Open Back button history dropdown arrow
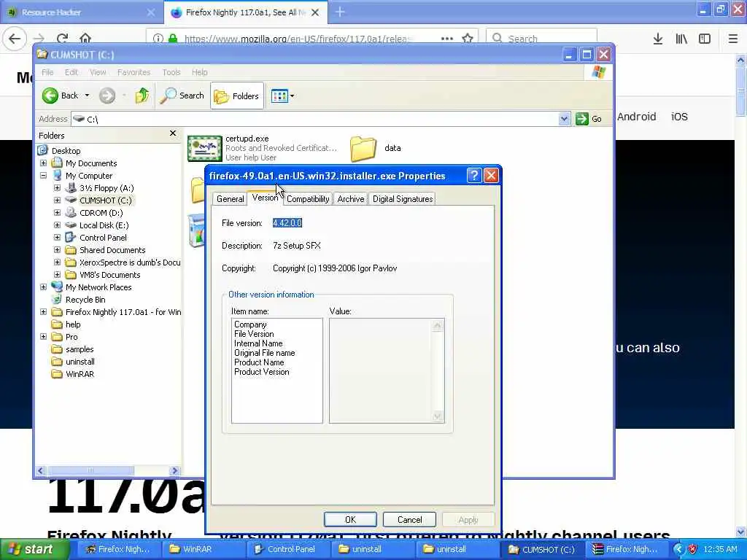Viewport: 747px width, 560px height. click(x=87, y=96)
